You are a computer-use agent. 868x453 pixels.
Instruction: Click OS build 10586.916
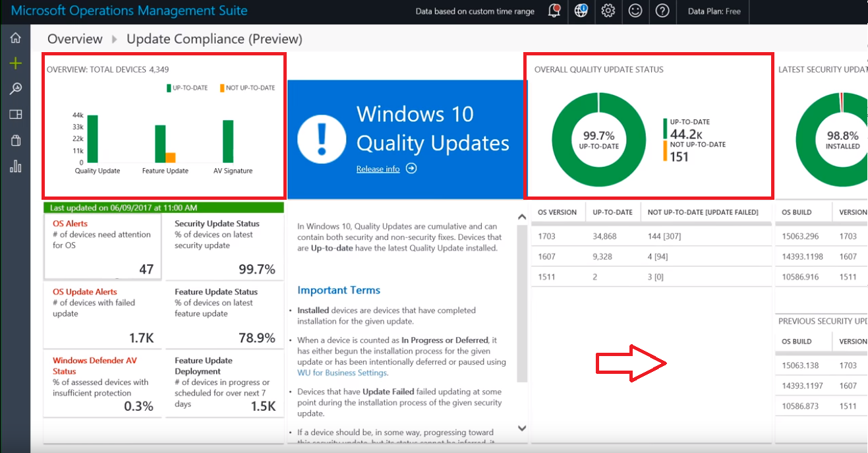(x=800, y=277)
